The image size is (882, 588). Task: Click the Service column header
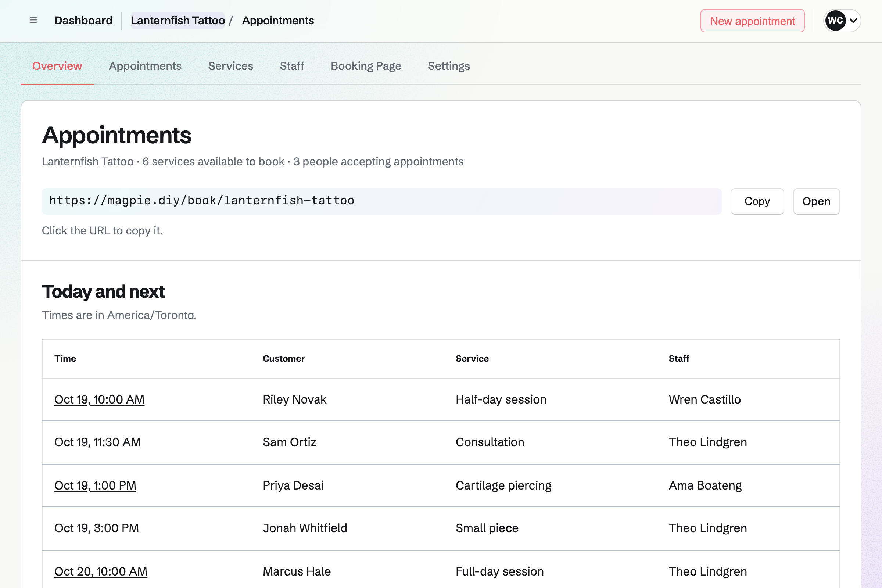[x=472, y=359]
